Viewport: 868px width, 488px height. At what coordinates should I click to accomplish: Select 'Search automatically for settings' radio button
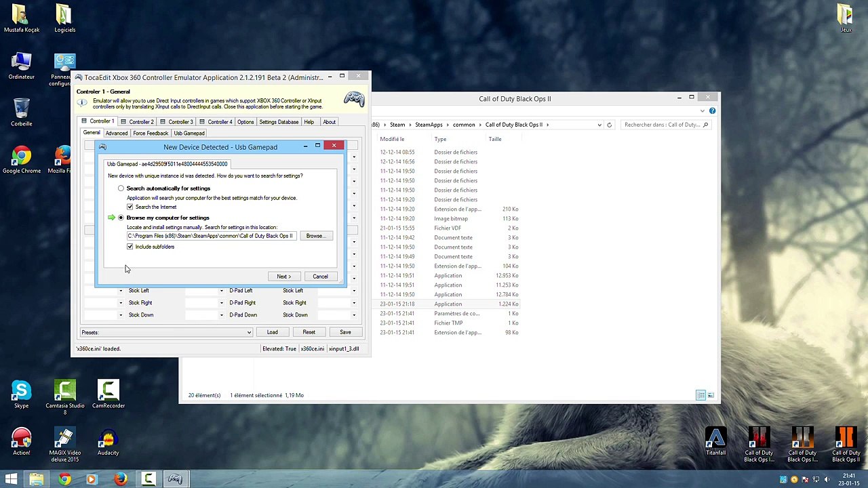[121, 188]
